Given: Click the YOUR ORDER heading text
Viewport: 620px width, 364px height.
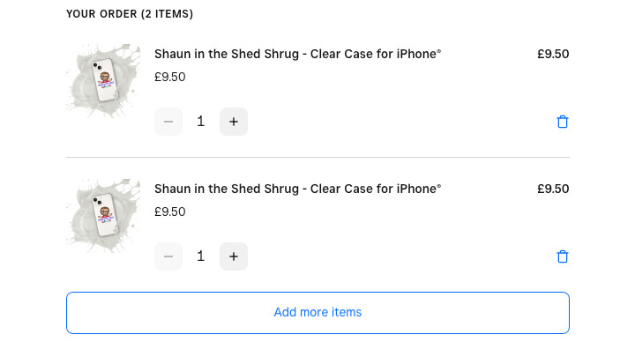Looking at the screenshot, I should pyautogui.click(x=101, y=14).
